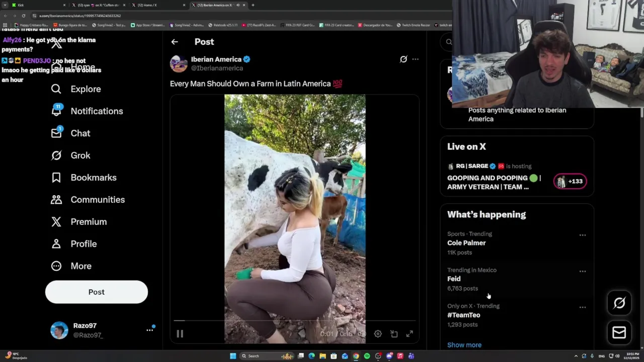Mute the video with the sound icon
Viewport: 644px width, 362px height.
pos(362,334)
